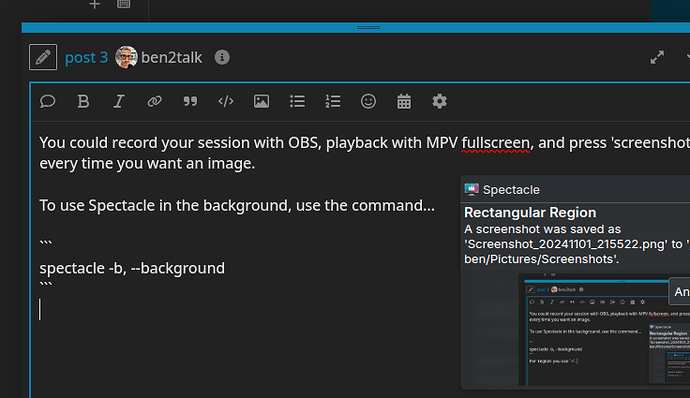Image resolution: width=690 pixels, height=398 pixels.
Task: Apply preformatted code with the </> icon
Action: coord(226,102)
